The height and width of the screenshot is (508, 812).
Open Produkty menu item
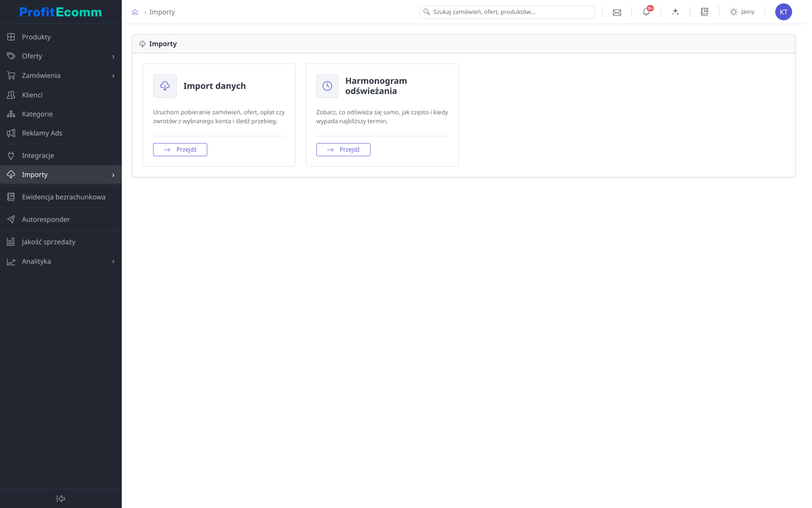61,37
